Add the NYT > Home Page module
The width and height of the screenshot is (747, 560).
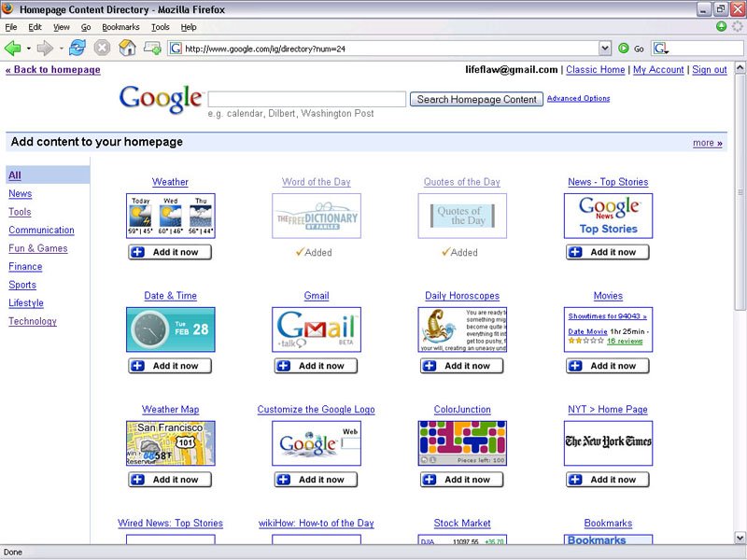(608, 480)
